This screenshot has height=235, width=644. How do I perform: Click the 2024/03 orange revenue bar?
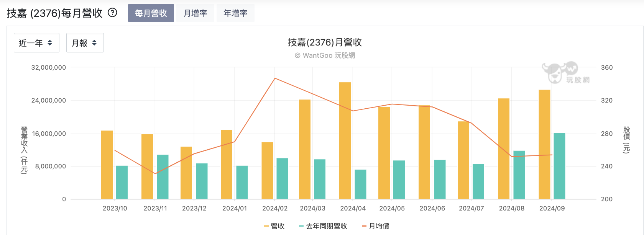pos(305,149)
